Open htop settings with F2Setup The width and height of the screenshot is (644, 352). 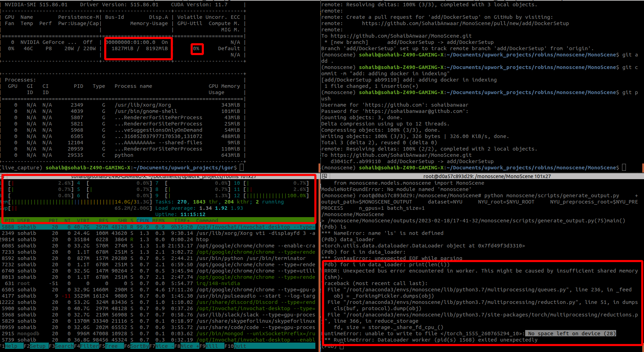36,346
